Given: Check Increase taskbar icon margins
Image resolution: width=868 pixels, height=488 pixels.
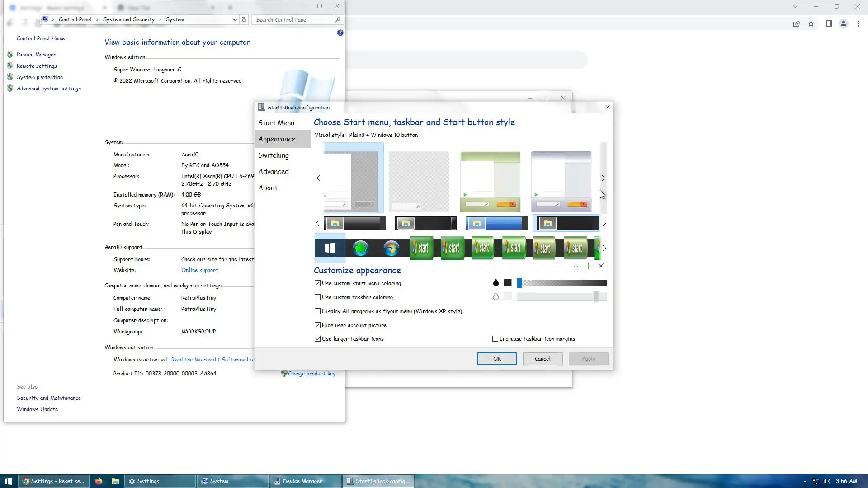Looking at the screenshot, I should pos(495,339).
